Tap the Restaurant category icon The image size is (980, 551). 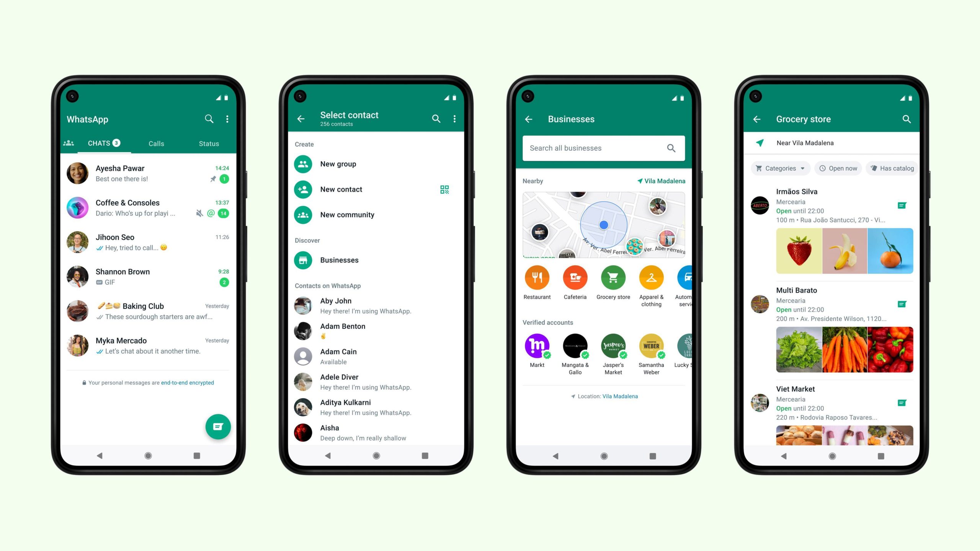537,280
